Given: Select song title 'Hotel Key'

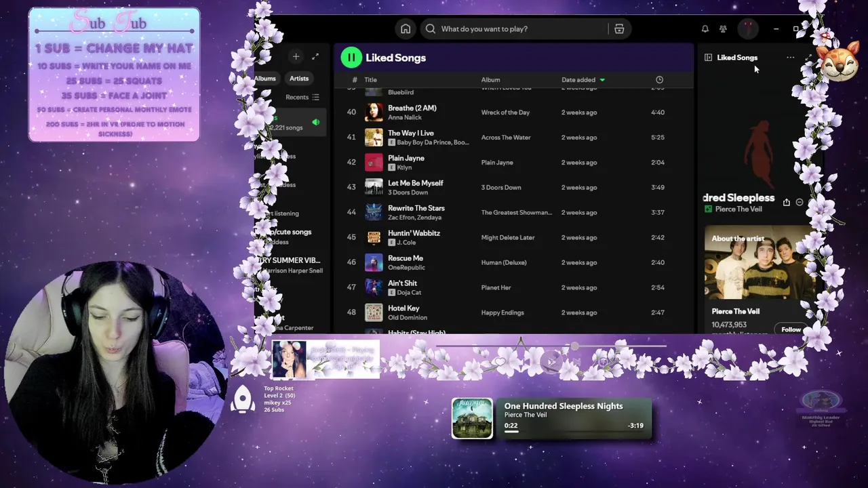Looking at the screenshot, I should coord(403,308).
